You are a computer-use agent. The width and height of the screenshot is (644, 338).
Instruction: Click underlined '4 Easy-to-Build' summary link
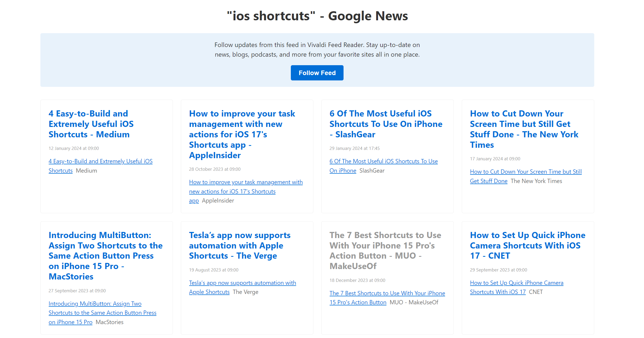pyautogui.click(x=100, y=161)
